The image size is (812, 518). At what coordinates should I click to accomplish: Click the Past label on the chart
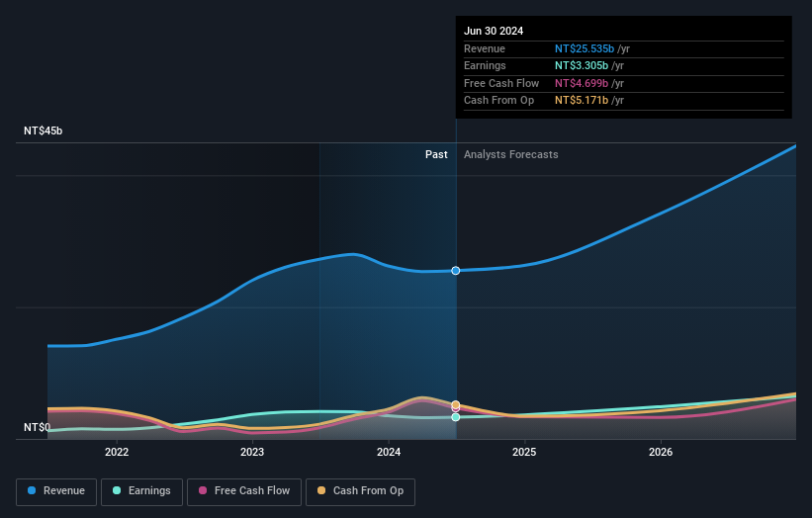point(436,155)
